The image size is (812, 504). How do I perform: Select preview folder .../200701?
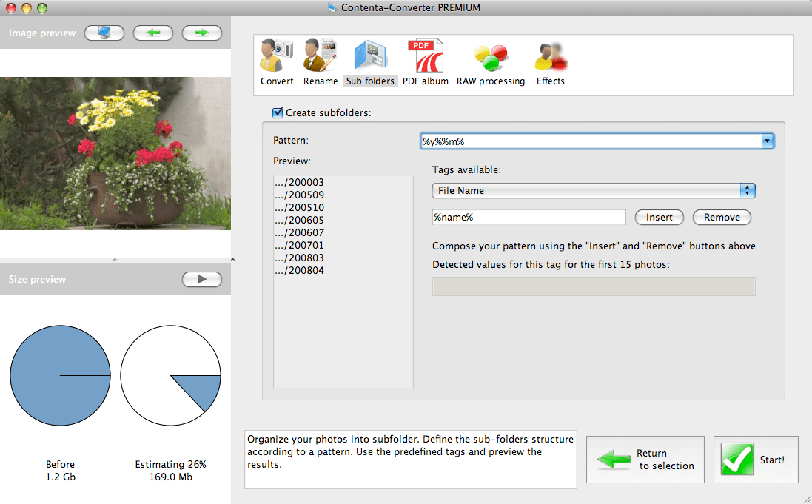pos(300,245)
